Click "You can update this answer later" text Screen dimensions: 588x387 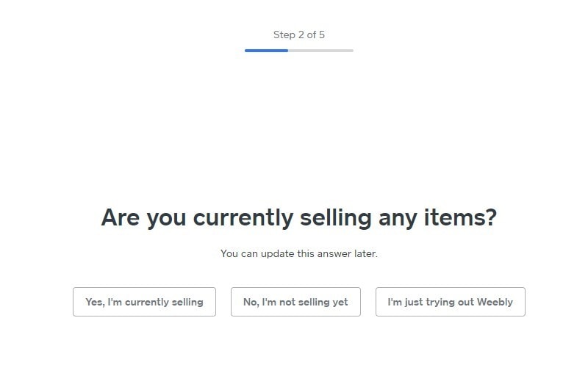298,254
